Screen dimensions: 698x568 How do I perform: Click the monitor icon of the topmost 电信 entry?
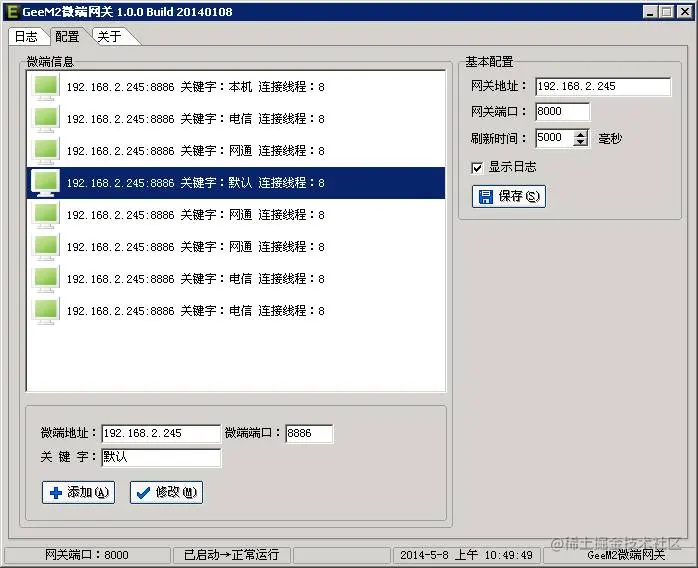pyautogui.click(x=45, y=119)
